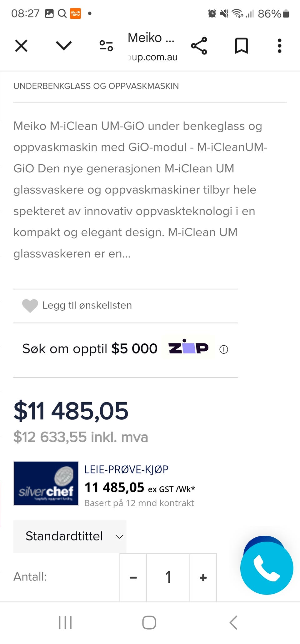Screen dimensions: 300x644
Task: Open the site settings tune icon
Action: pyautogui.click(x=106, y=46)
